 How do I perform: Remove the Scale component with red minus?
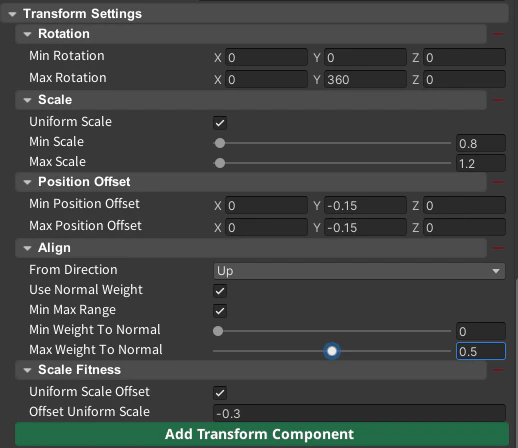498,100
